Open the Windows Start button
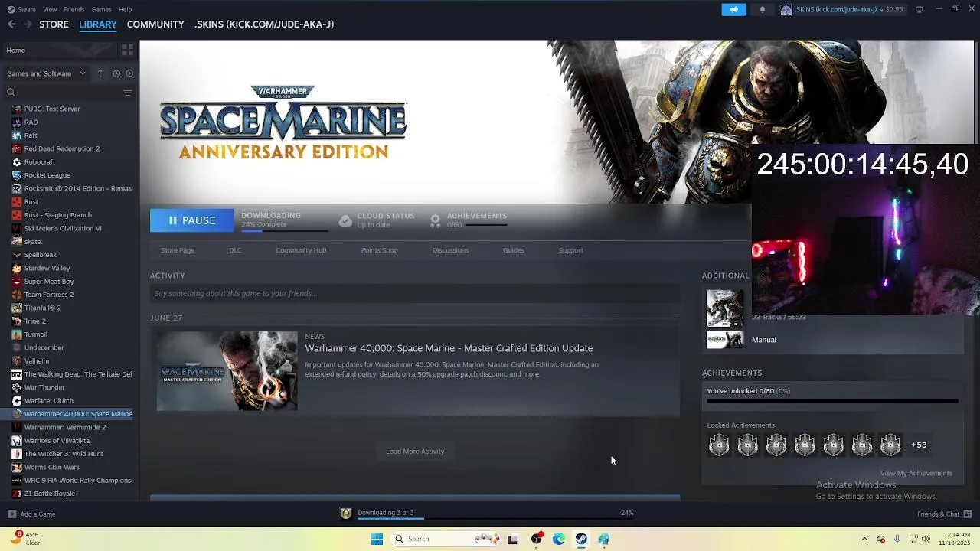980x551 pixels. pos(377,539)
